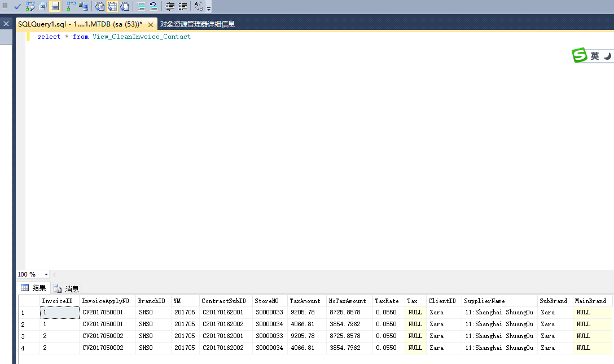Viewport: 614px width, 364px height.
Task: Open the Query Options icon
Action: pos(43,6)
